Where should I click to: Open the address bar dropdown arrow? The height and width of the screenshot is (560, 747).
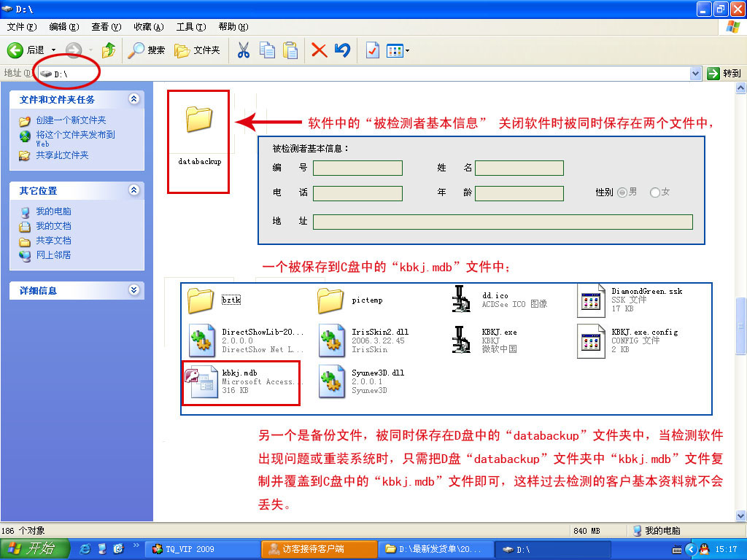click(695, 73)
